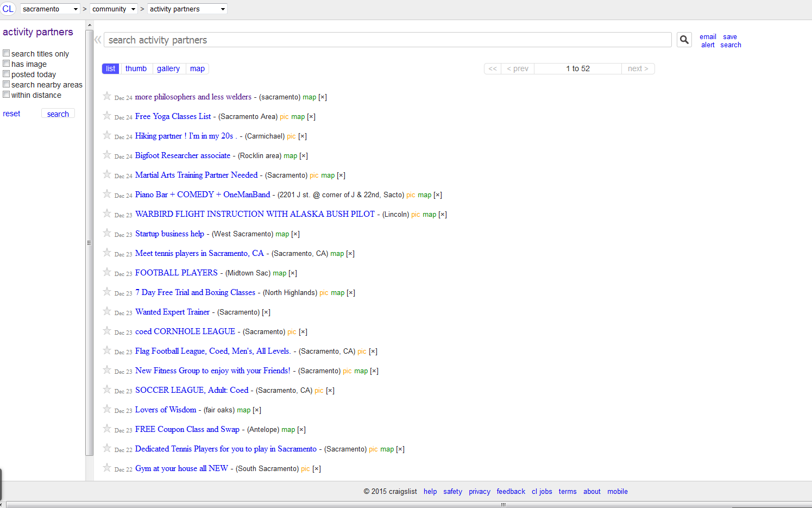Open the cl jobs footer link
This screenshot has width=812, height=508.
(x=542, y=491)
